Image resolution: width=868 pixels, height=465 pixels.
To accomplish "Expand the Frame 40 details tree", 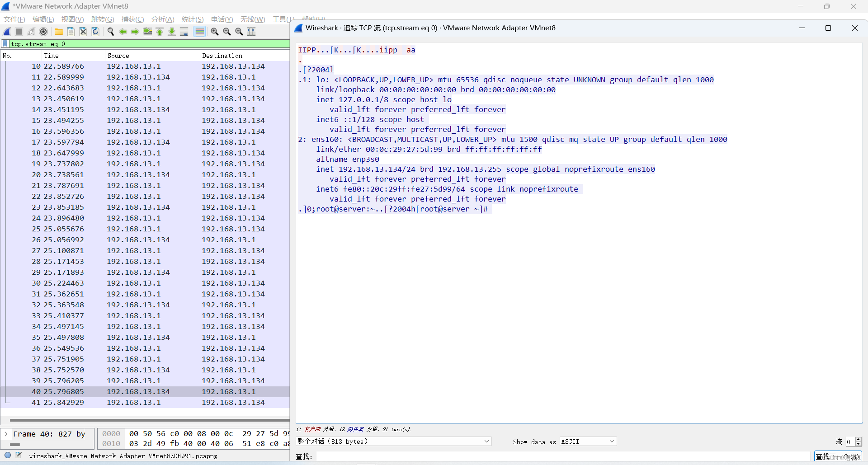I will tap(6, 434).
